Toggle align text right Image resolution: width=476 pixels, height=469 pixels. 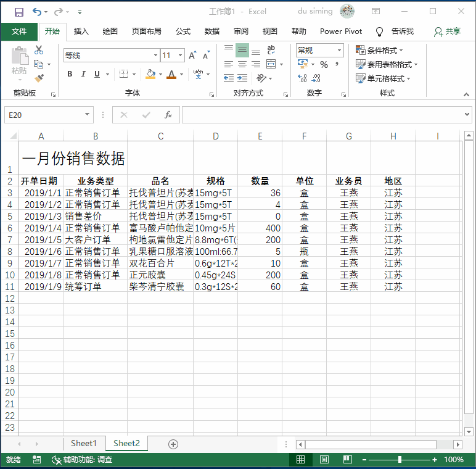(x=256, y=64)
